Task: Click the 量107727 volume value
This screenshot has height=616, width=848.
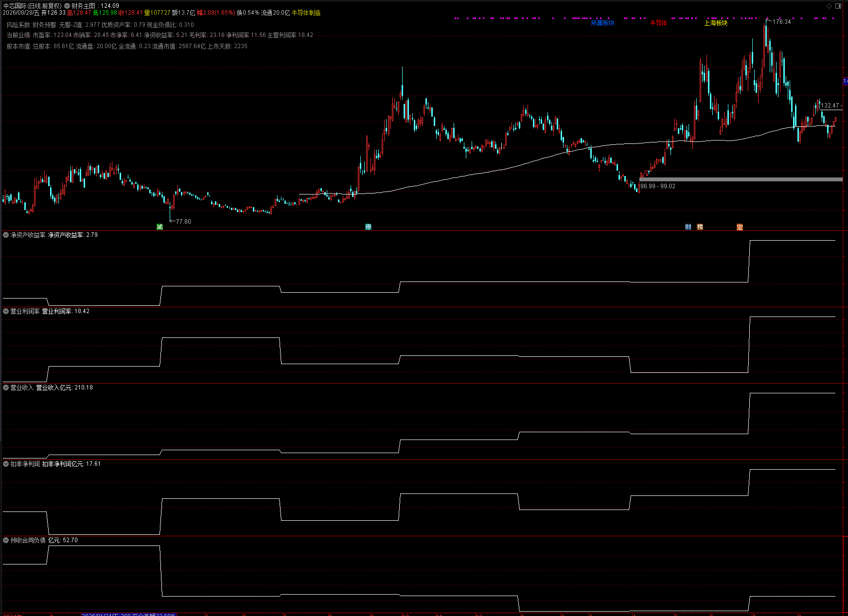Action: (x=158, y=13)
